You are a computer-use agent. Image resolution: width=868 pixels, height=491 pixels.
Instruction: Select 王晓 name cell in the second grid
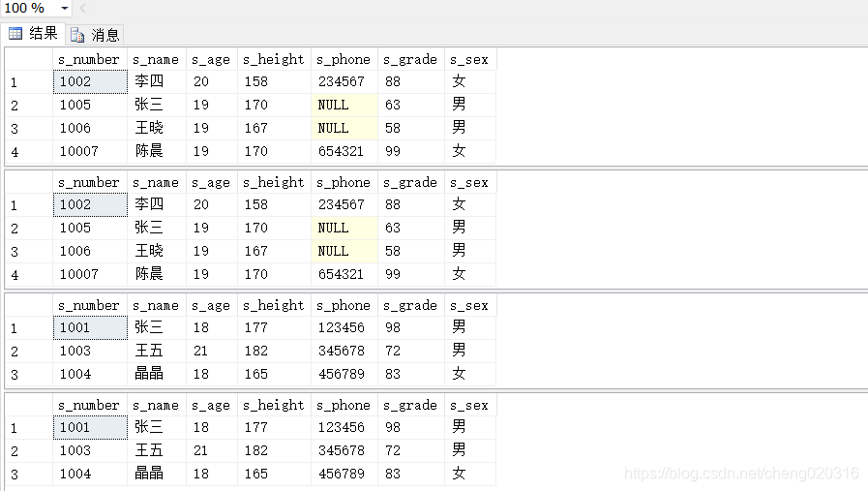click(x=157, y=252)
